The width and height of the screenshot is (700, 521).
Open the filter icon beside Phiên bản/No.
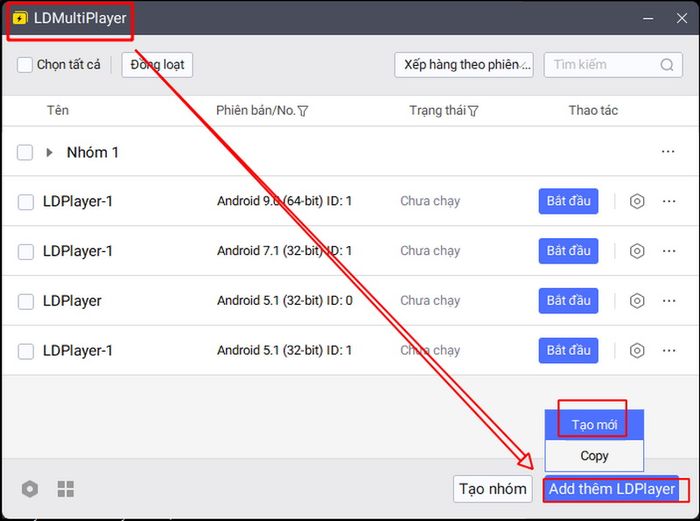point(303,111)
